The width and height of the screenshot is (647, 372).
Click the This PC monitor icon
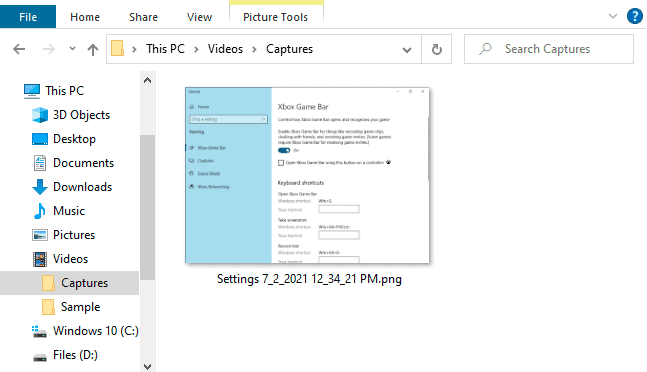[32, 91]
